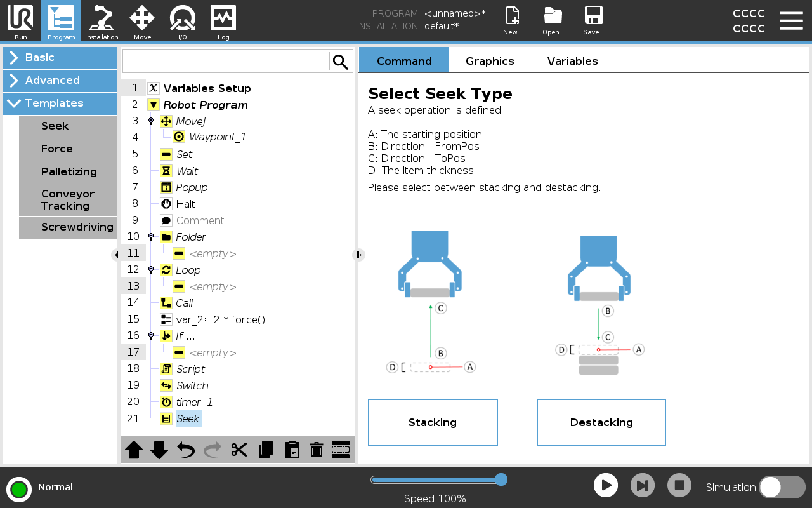Toggle the Simulation switch
The image size is (812, 508).
782,487
